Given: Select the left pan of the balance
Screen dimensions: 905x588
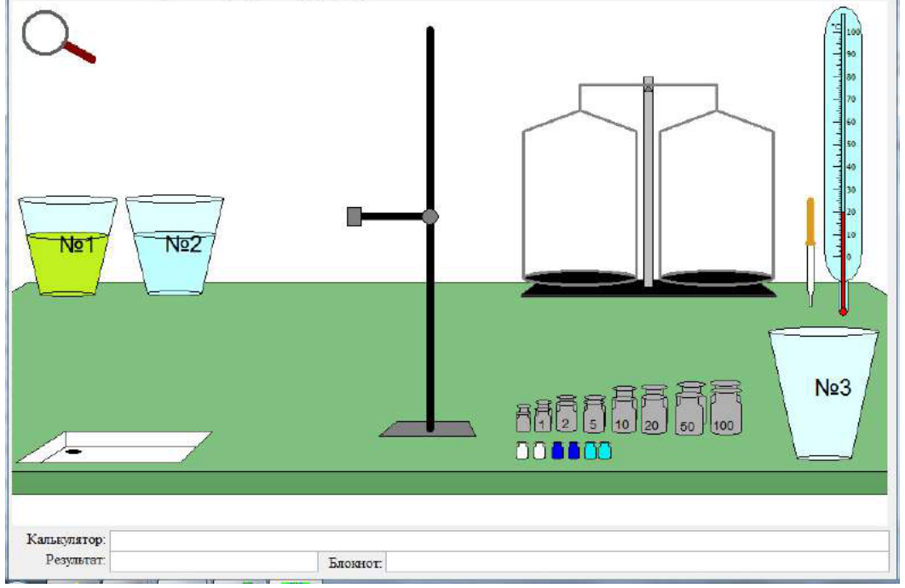Looking at the screenshot, I should [580, 278].
